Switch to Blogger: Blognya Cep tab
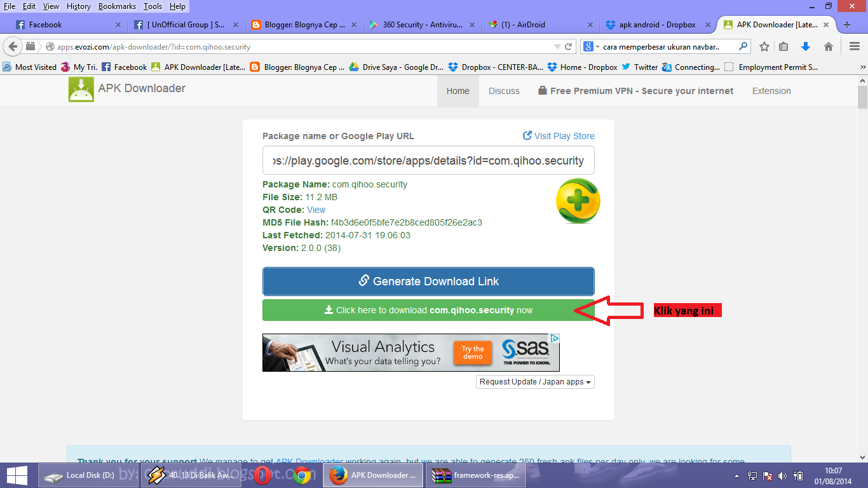Image resolution: width=868 pixels, height=488 pixels. coord(304,25)
